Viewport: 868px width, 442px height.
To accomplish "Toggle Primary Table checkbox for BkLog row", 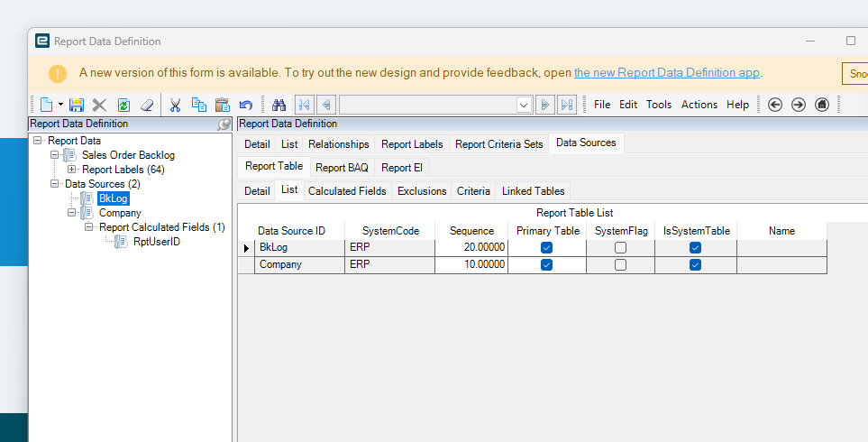I will pos(546,247).
